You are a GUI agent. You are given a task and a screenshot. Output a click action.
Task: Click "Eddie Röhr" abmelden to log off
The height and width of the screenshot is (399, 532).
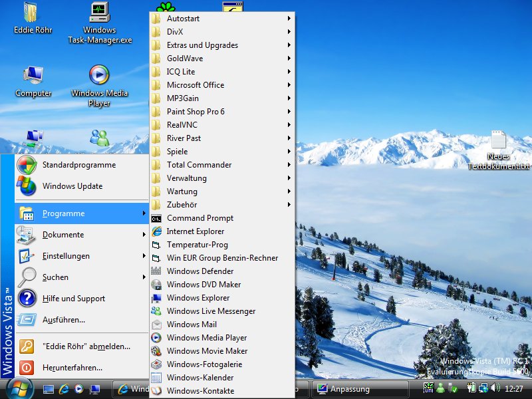click(86, 346)
